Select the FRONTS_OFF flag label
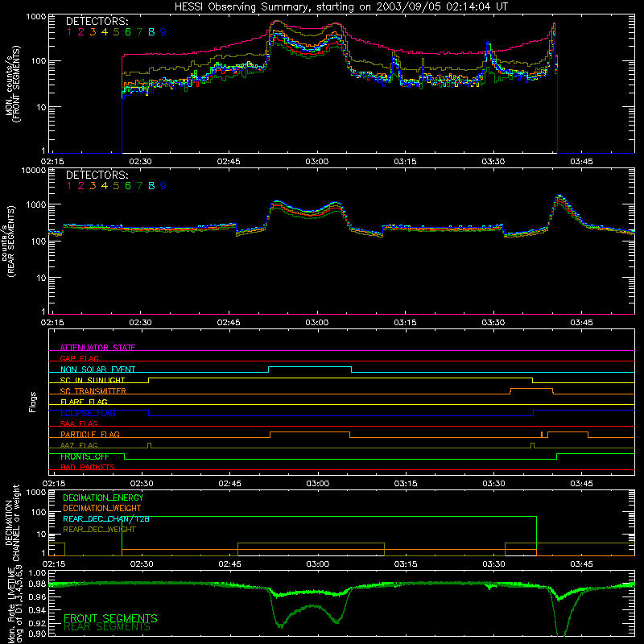Screen dimensions: 644x644 pyautogui.click(x=85, y=456)
